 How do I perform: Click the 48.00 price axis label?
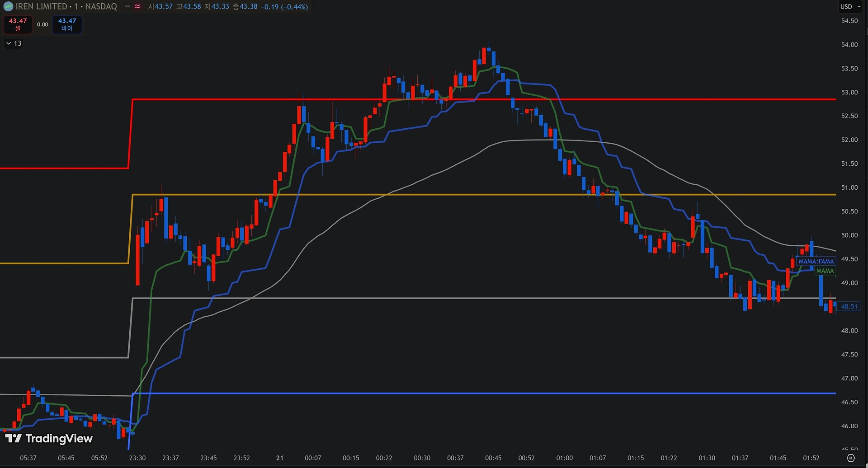[849, 331]
